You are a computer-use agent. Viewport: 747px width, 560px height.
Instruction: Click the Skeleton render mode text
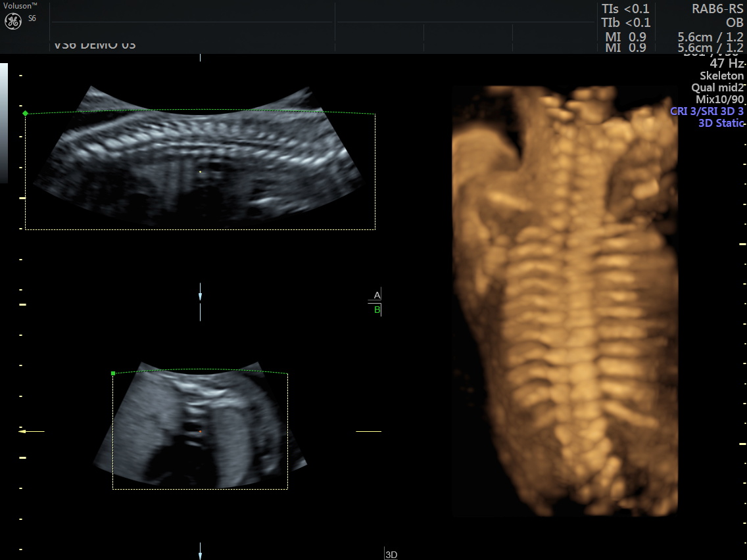(x=721, y=76)
